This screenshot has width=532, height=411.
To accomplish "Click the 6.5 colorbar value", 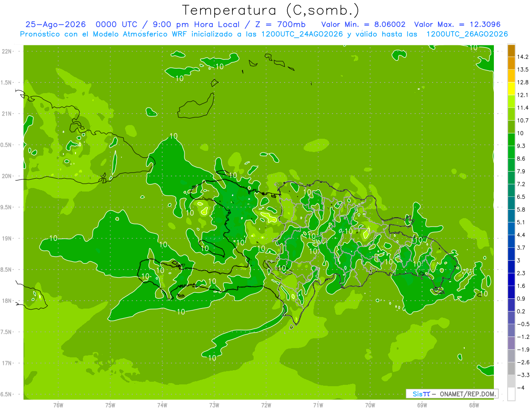I will click(521, 197).
